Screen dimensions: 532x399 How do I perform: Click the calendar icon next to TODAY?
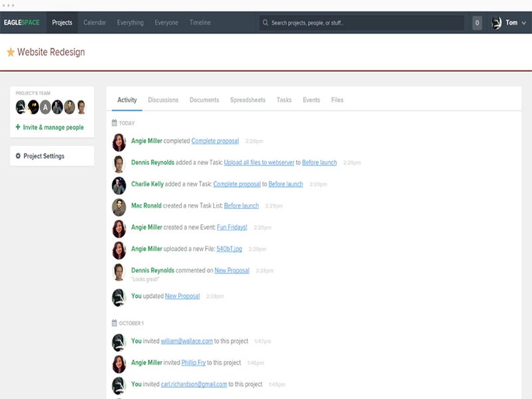(114, 123)
